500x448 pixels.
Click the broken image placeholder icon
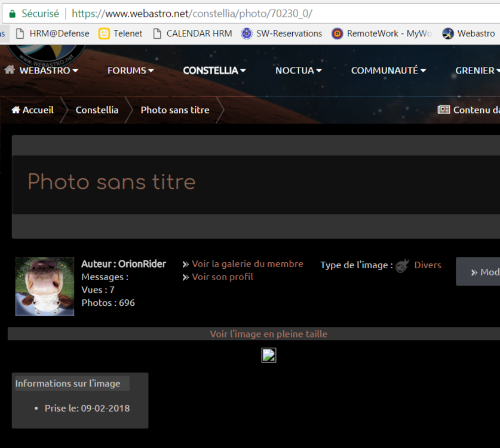click(x=269, y=355)
